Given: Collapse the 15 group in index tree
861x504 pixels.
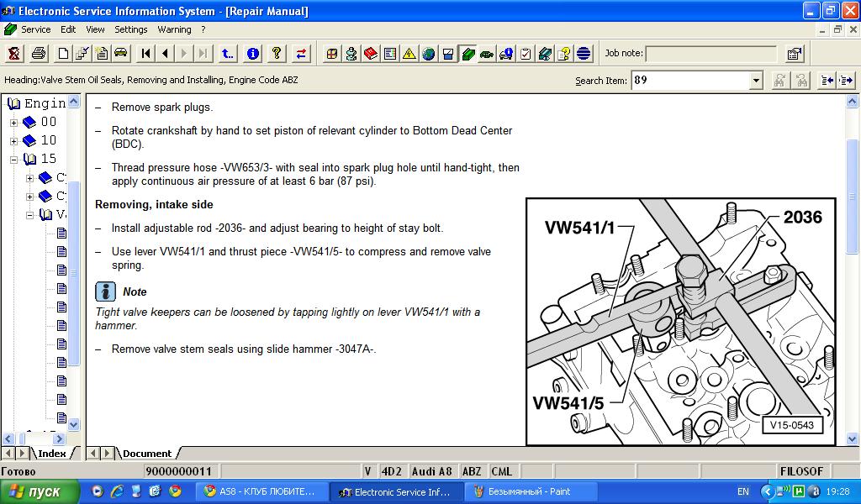Looking at the screenshot, I should coord(13,160).
